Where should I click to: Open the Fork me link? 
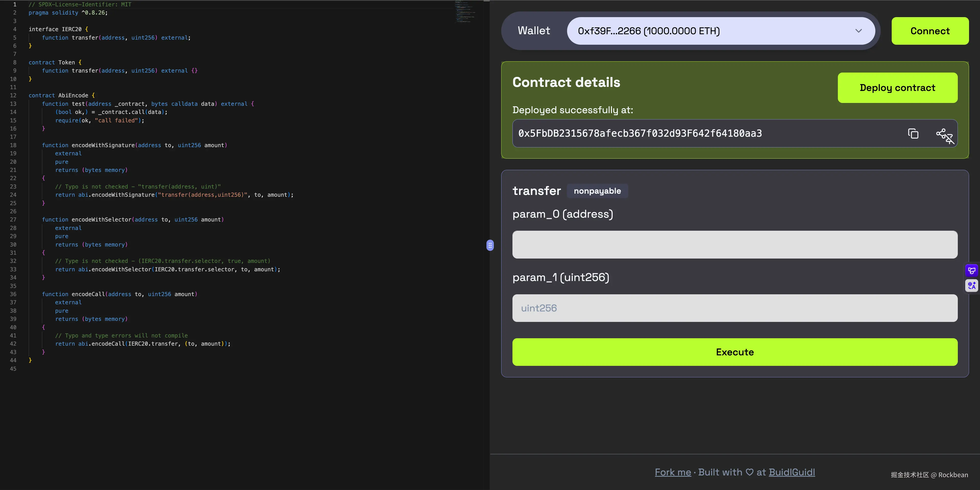click(x=673, y=472)
